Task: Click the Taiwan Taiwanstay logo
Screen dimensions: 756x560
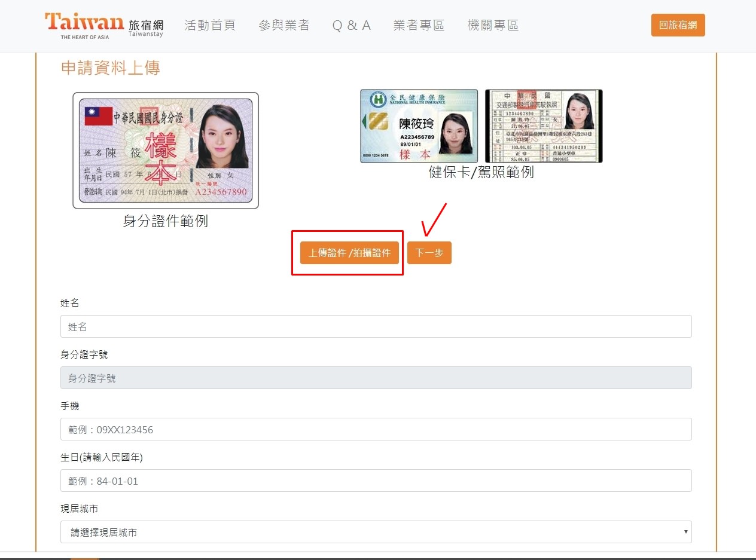Action: tap(103, 26)
